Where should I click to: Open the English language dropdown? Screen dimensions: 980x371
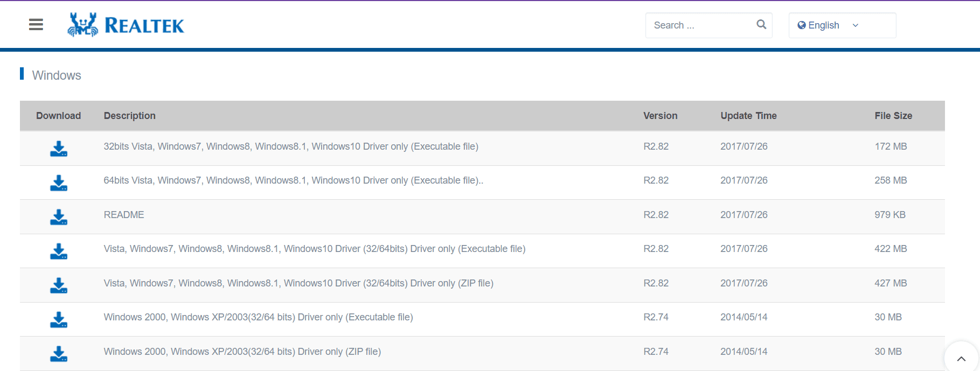point(842,25)
